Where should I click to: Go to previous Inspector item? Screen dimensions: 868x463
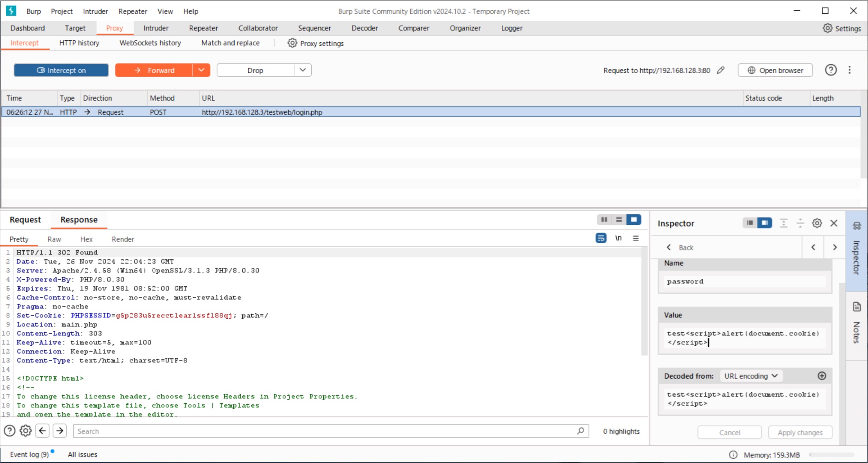[813, 247]
